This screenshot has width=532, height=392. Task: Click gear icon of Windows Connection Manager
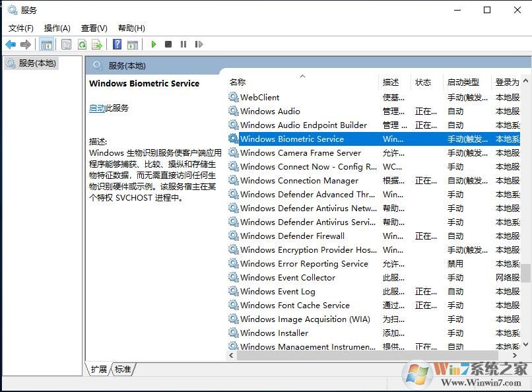pyautogui.click(x=234, y=180)
